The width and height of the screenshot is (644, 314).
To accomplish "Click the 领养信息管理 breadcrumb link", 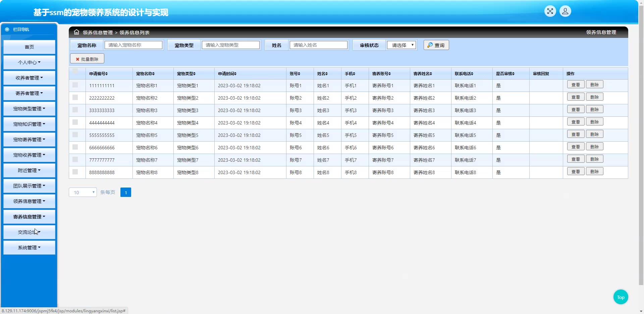I will click(x=98, y=33).
